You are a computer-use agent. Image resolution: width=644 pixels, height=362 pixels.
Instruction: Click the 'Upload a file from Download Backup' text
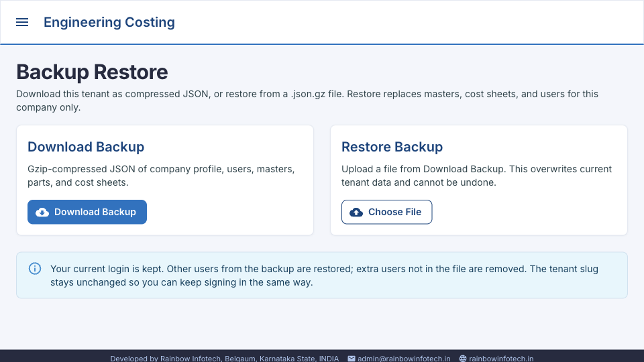point(476,176)
